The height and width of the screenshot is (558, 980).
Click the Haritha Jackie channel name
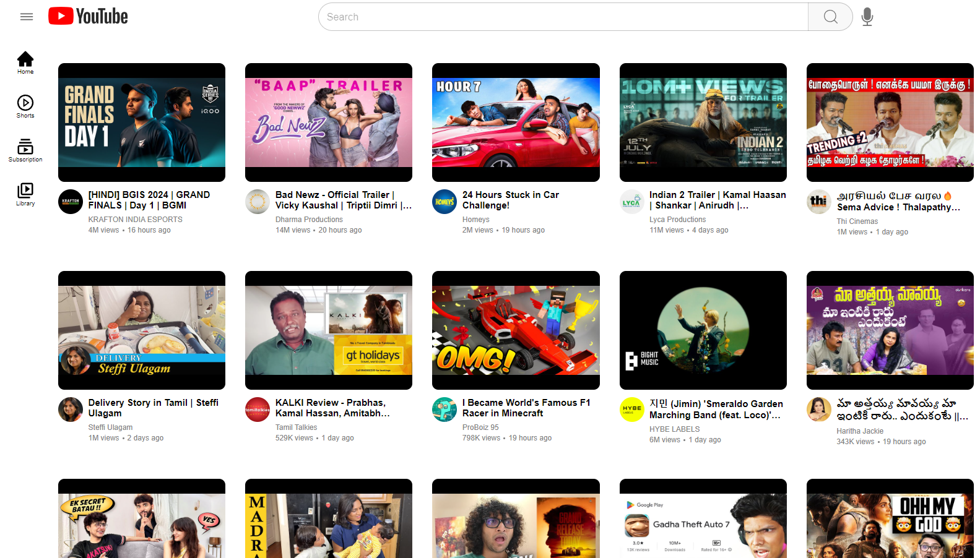[860, 431]
